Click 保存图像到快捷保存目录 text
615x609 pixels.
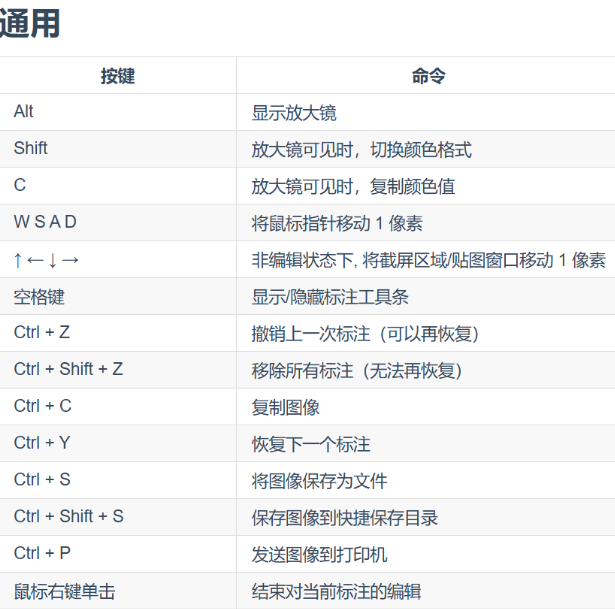pos(345,518)
